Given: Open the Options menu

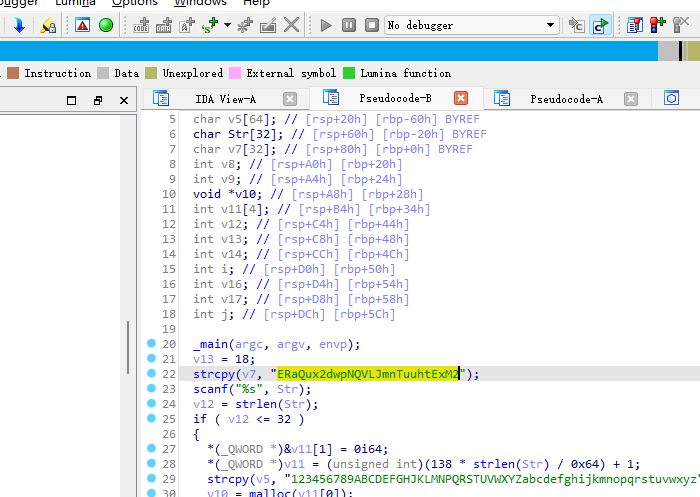Looking at the screenshot, I should tap(135, 3).
